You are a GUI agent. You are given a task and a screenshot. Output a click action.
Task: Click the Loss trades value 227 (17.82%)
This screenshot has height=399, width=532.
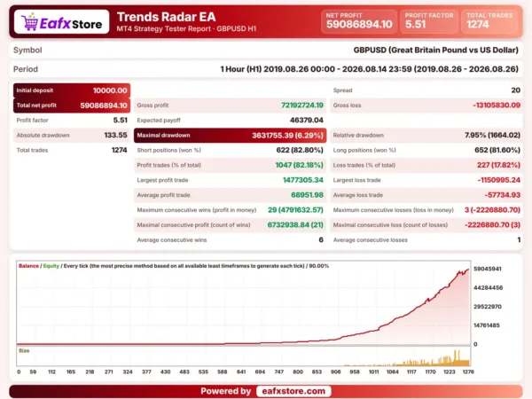498,165
